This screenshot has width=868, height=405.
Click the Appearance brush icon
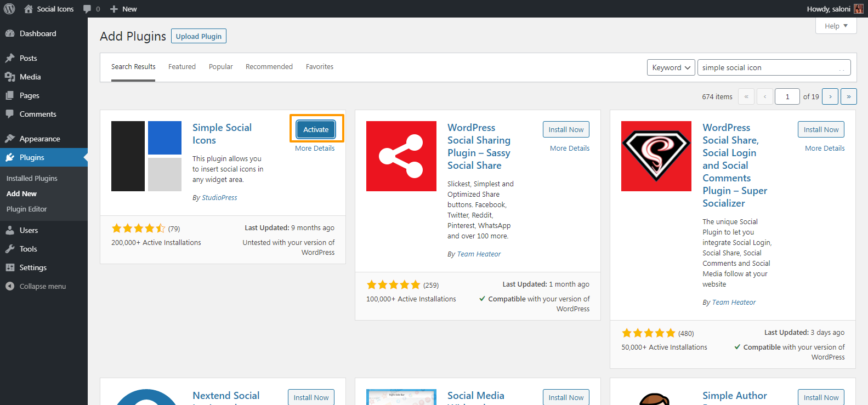click(10, 139)
